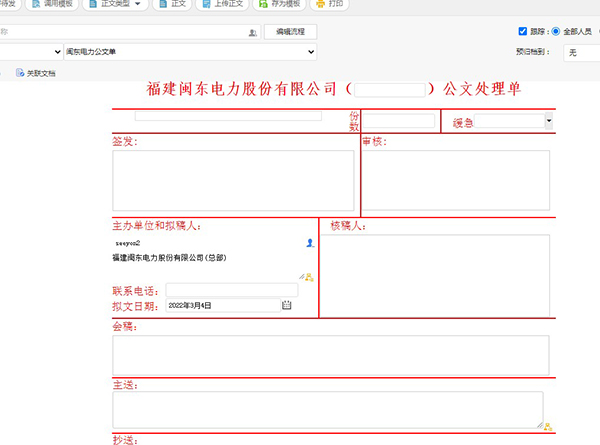Click the 主送 text area
The width and height of the screenshot is (600, 445).
click(328, 410)
